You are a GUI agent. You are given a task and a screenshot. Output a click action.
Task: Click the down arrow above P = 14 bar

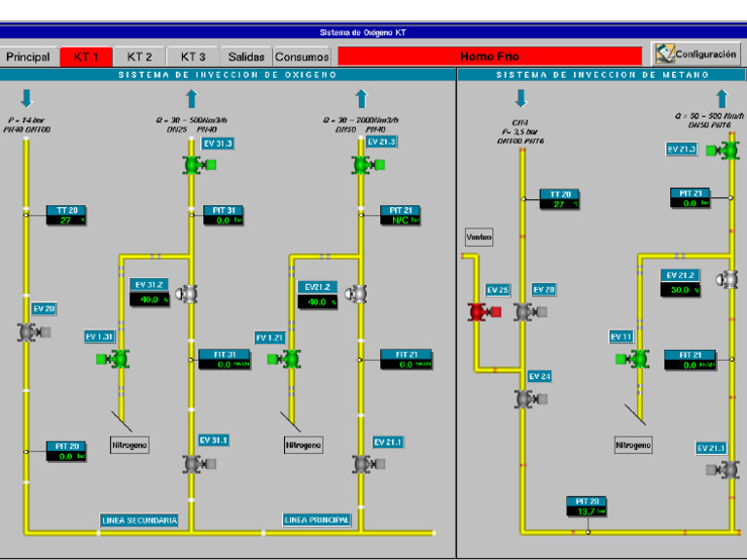point(26,97)
